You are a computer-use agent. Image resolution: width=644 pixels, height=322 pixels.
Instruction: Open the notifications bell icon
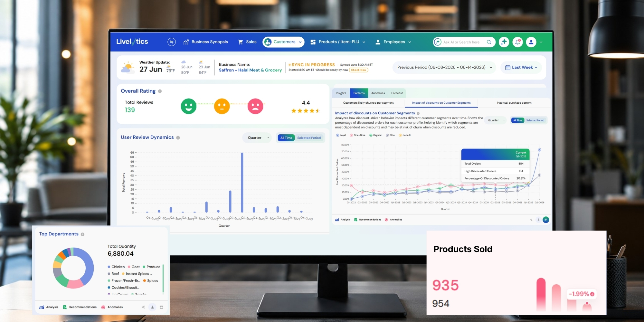pyautogui.click(x=517, y=42)
